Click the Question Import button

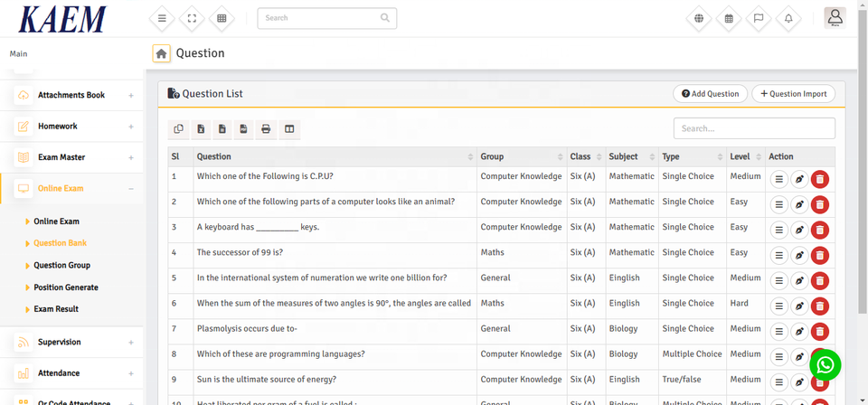(793, 94)
